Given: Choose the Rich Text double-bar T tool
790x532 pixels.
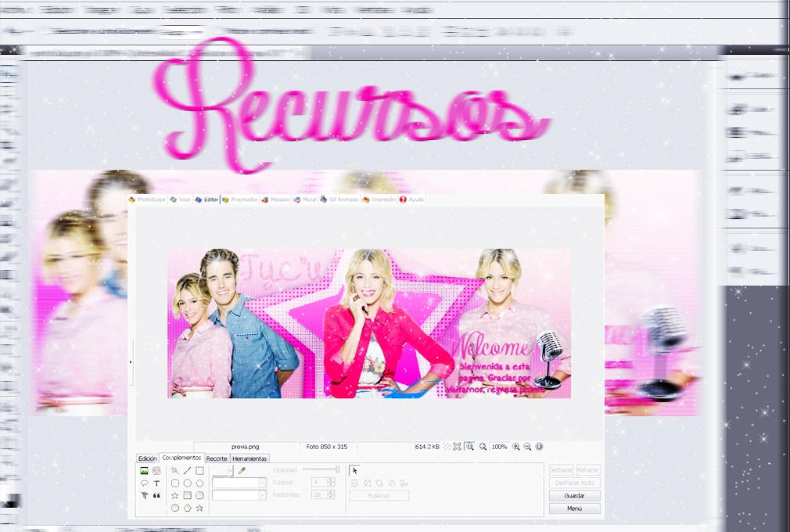Looking at the screenshot, I should (x=144, y=496).
